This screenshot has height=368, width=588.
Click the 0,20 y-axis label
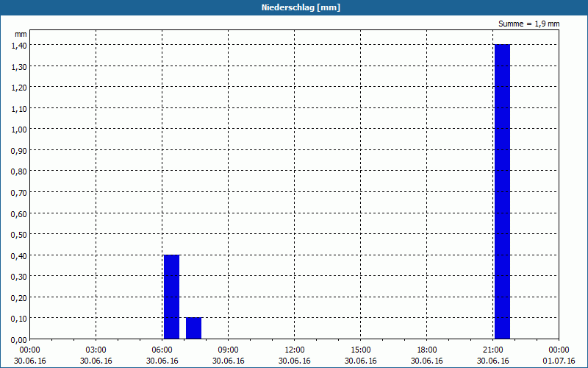pyautogui.click(x=19, y=297)
